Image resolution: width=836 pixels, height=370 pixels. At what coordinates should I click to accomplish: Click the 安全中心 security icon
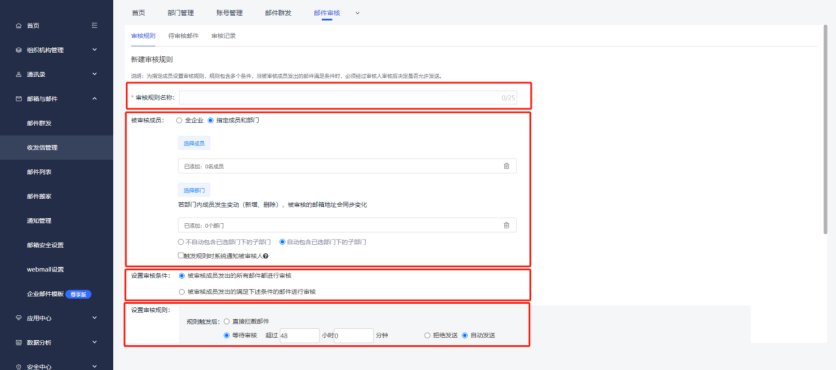click(x=19, y=367)
